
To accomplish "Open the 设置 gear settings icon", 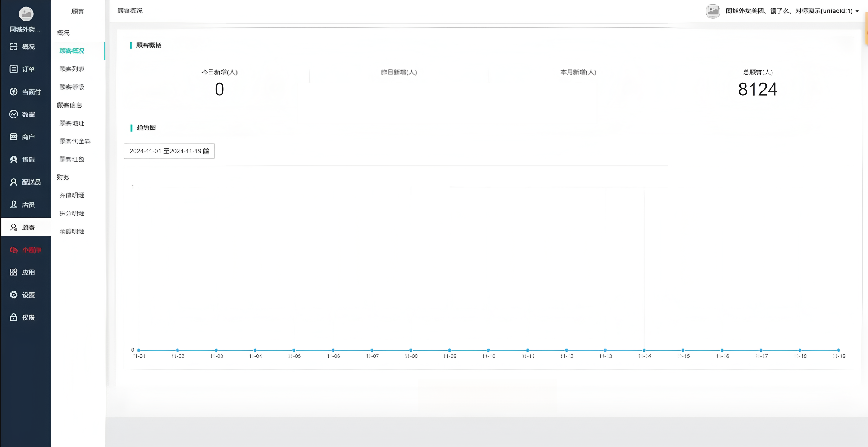I will (x=13, y=295).
